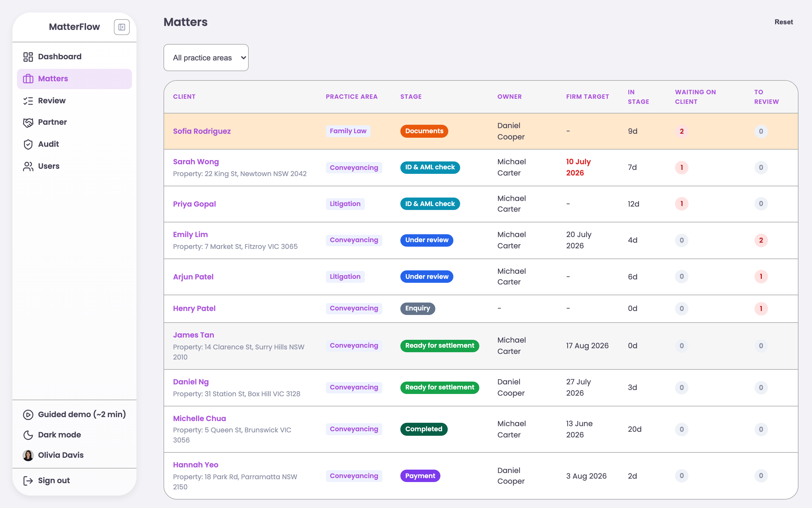
Task: Click the PRACTICE AREA column header
Action: [352, 97]
